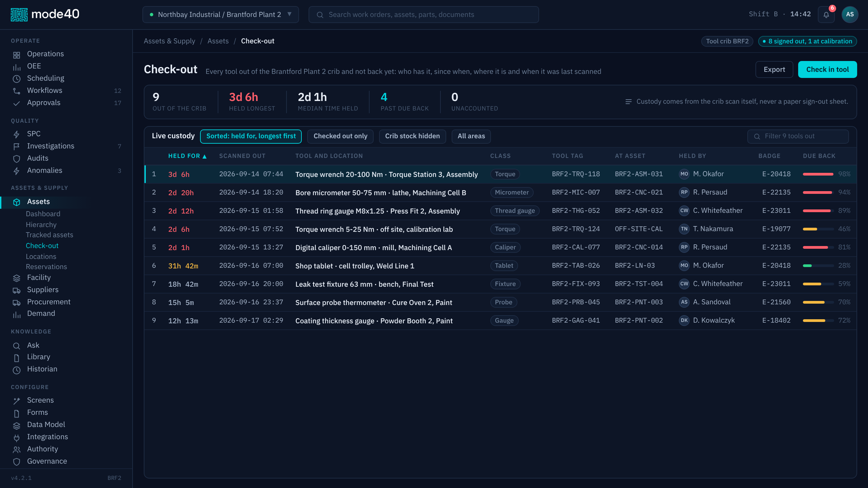Image resolution: width=868 pixels, height=488 pixels.
Task: Focus the Filter 9 tools out field
Action: point(798,136)
